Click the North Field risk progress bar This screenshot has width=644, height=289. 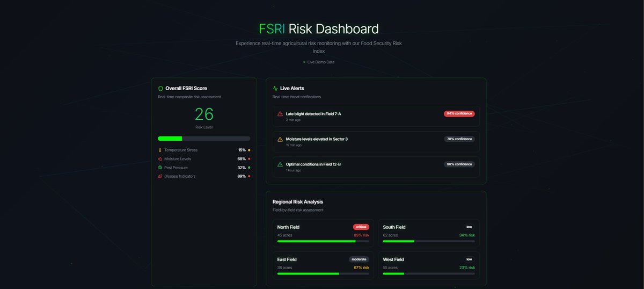[323, 241]
